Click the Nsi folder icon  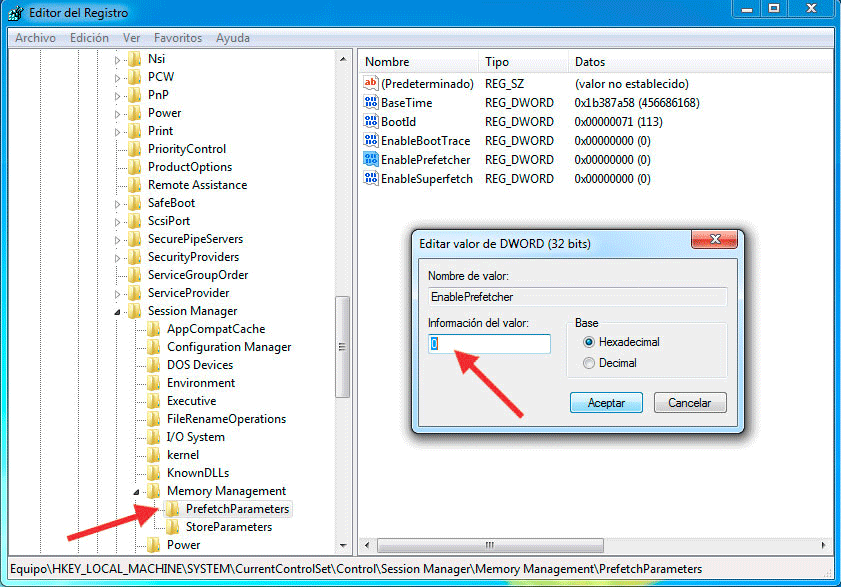[135, 58]
